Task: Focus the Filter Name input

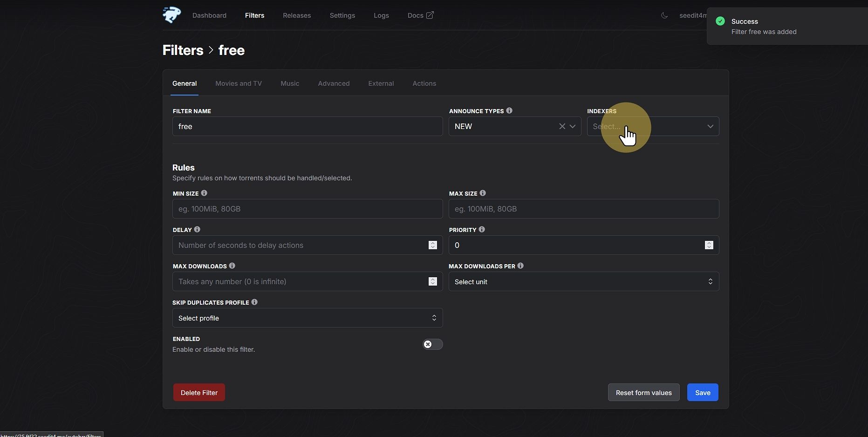Action: pyautogui.click(x=308, y=126)
